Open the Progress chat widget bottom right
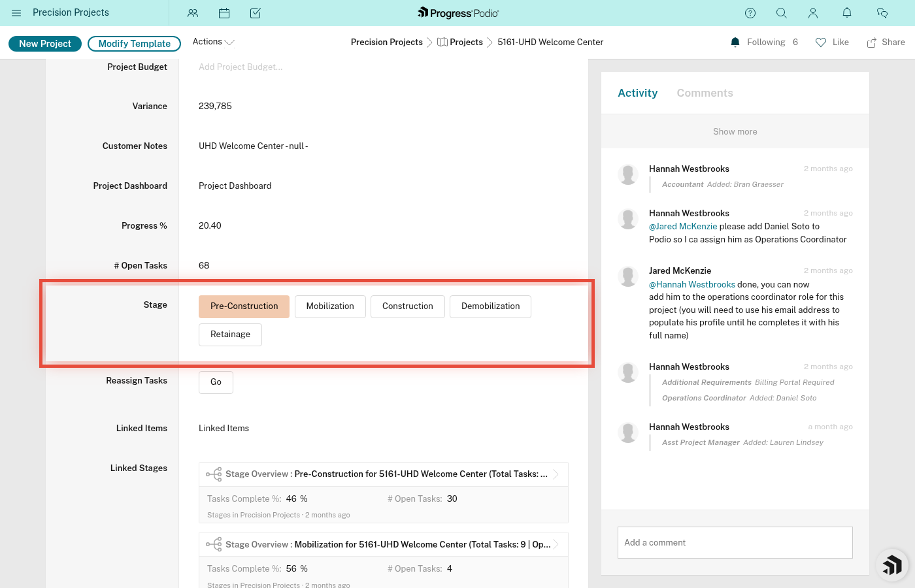This screenshot has width=915, height=588. 892,564
